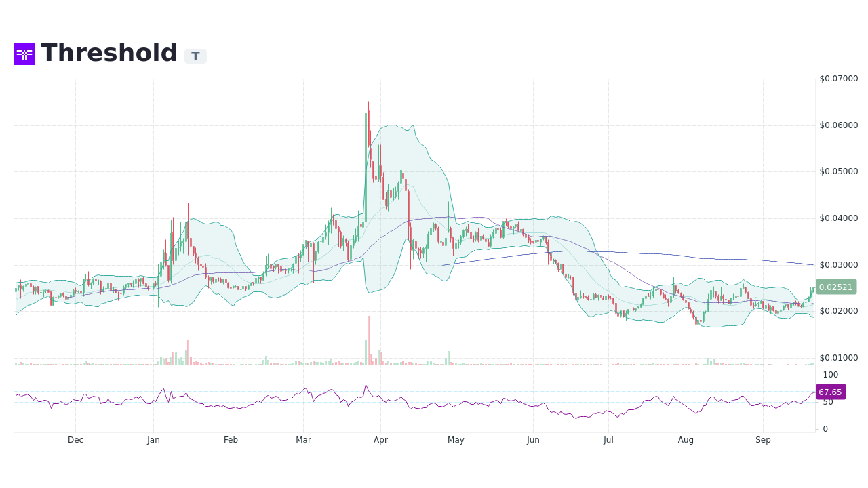
Task: Click the RSI axis label 50
Action: 828,402
